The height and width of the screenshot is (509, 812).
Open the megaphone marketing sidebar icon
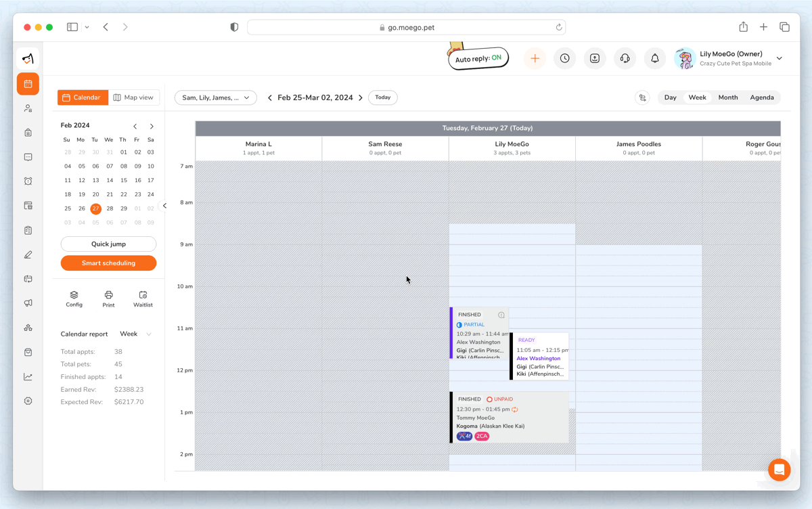pos(28,303)
